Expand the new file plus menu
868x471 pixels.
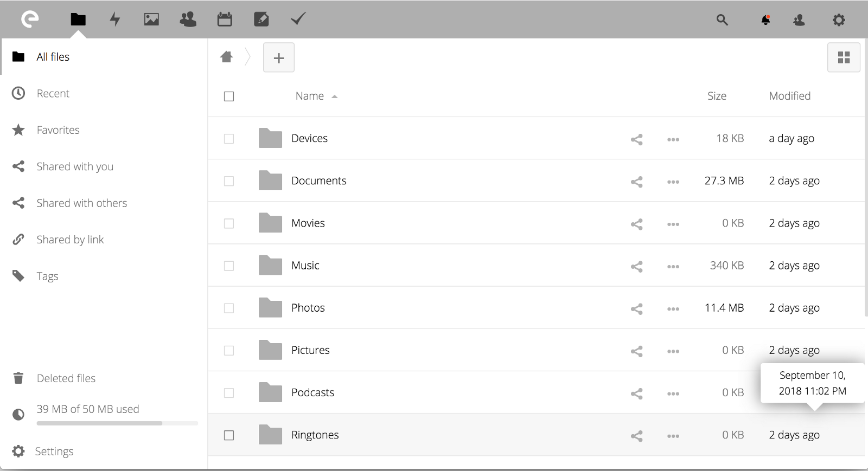[x=279, y=58]
